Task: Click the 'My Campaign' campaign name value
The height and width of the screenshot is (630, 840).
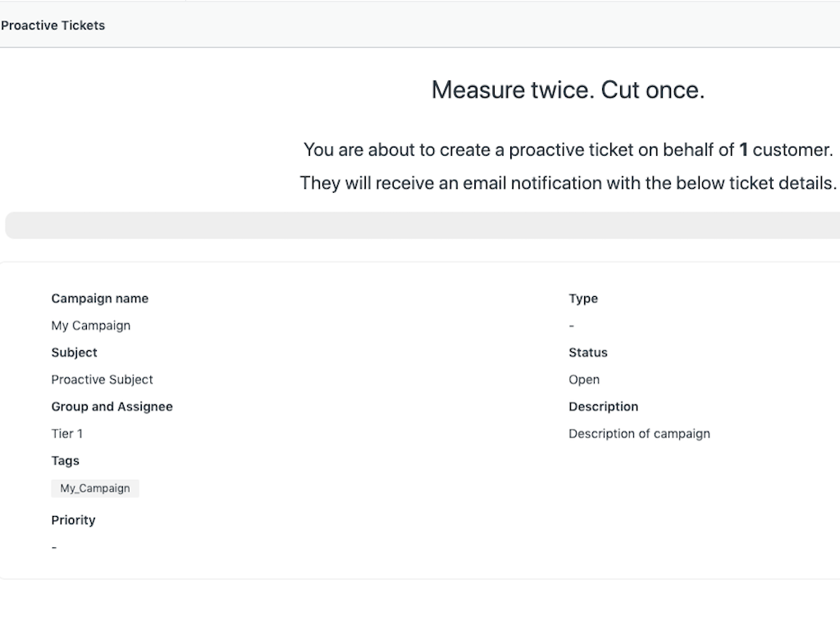Action: pos(91,326)
